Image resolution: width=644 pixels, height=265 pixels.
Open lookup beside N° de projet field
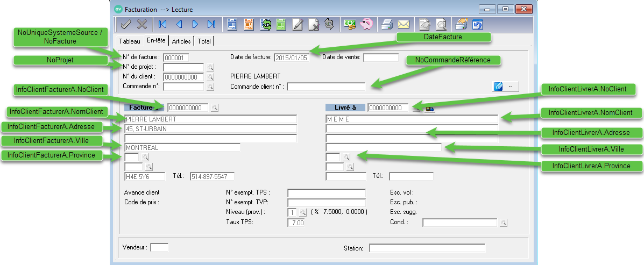210,67
